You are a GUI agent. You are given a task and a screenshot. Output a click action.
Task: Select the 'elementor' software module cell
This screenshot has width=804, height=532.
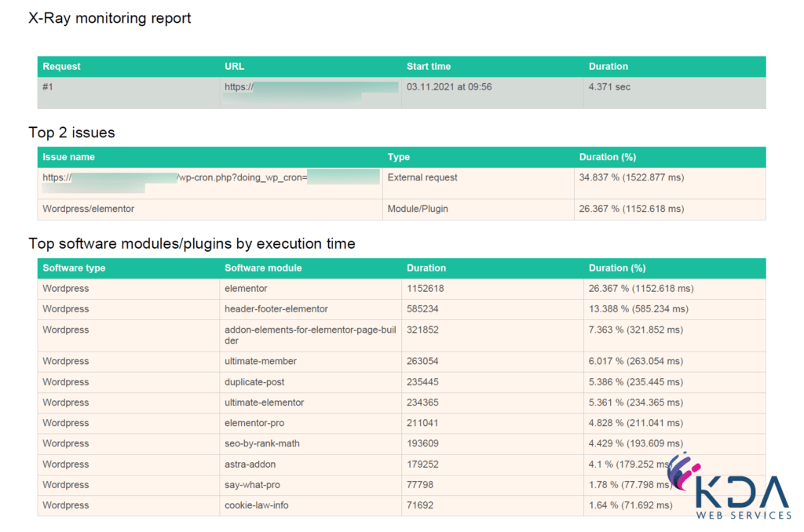[246, 289]
